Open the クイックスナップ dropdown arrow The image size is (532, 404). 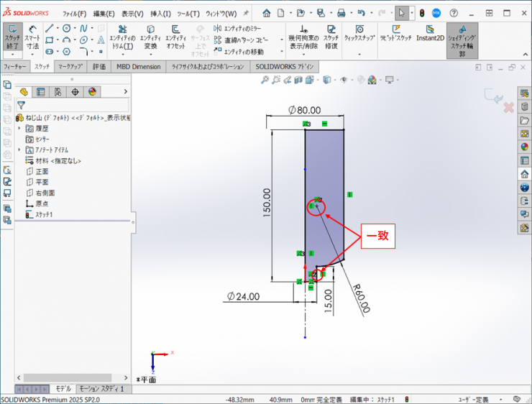pos(359,53)
